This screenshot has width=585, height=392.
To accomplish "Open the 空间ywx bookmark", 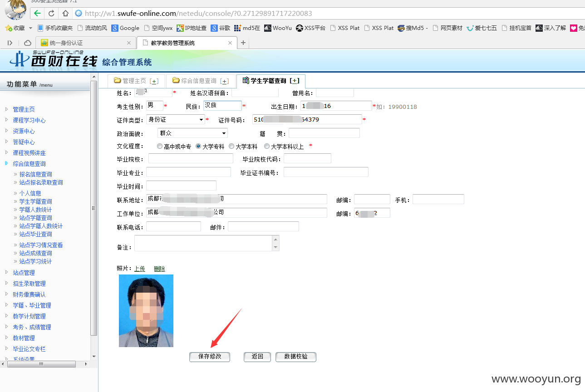I will [158, 28].
